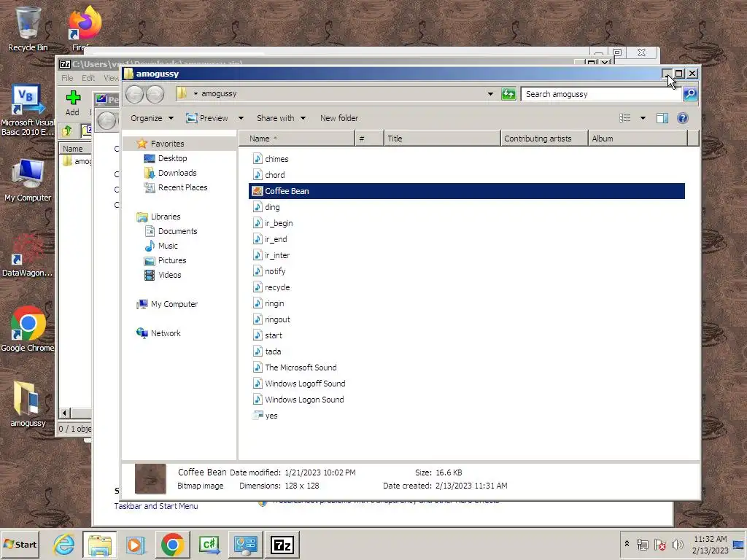Sort by the # column header
Image resolution: width=747 pixels, height=560 pixels.
pos(370,139)
